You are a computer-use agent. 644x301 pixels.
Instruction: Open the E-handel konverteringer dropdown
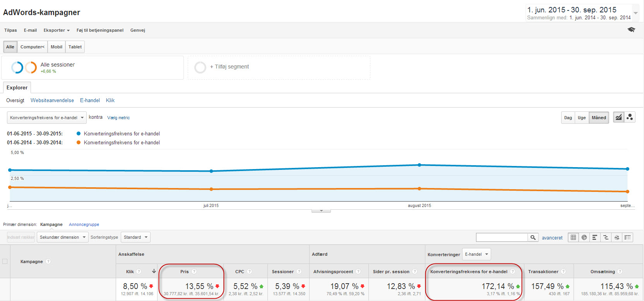pos(476,254)
